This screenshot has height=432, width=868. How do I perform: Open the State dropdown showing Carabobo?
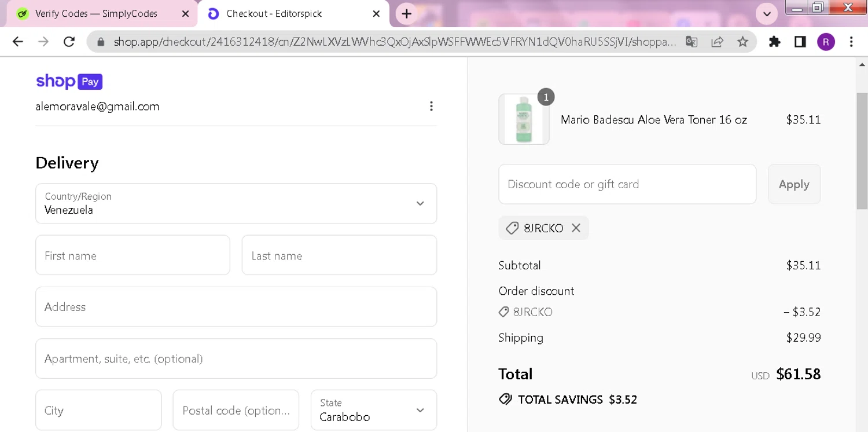pyautogui.click(x=373, y=411)
